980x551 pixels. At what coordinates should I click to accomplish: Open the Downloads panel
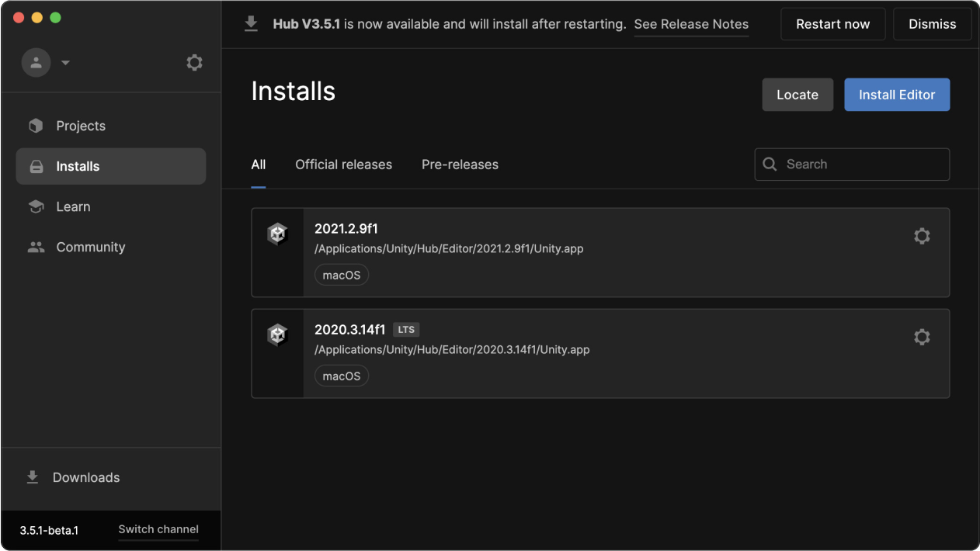pyautogui.click(x=85, y=477)
